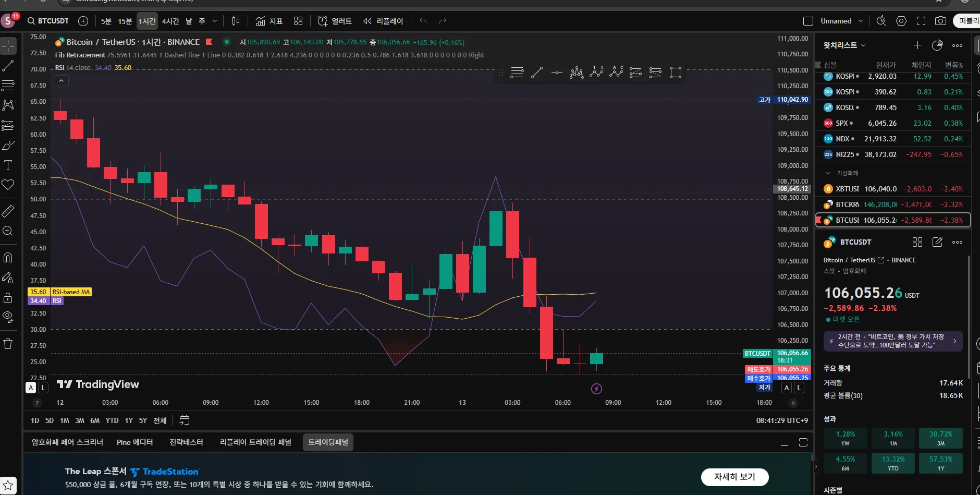Take a chart snapshot with camera icon
980x495 pixels.
(941, 21)
